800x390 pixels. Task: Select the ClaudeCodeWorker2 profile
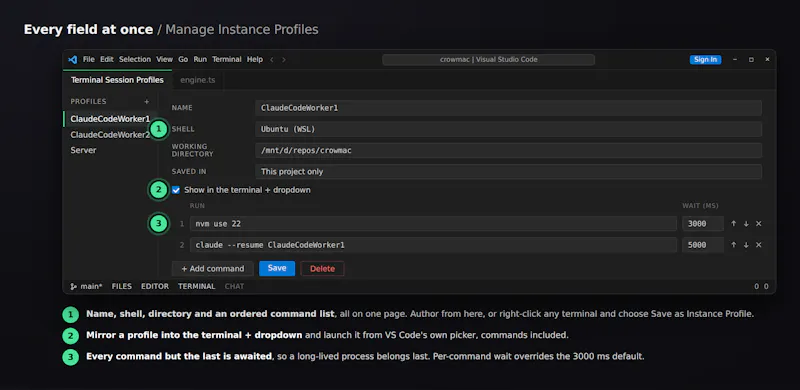click(110, 135)
